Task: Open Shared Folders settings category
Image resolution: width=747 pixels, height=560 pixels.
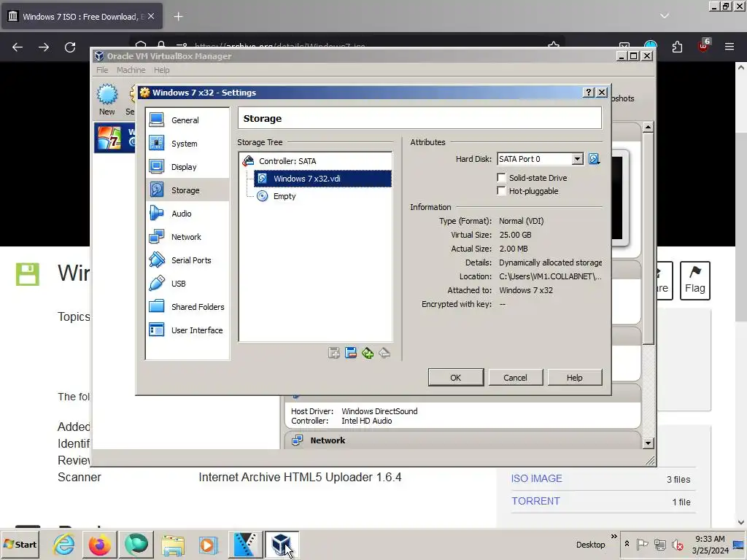Action: coord(187,307)
